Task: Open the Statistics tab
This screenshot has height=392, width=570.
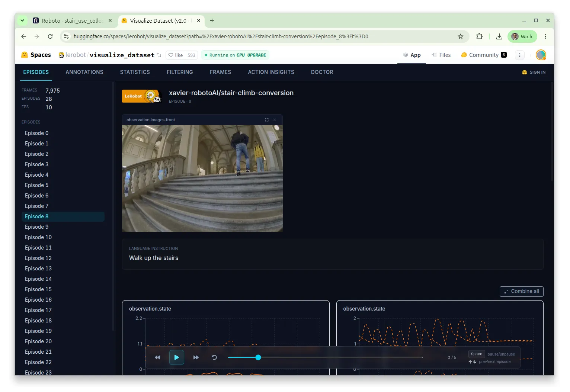Action: coord(135,72)
